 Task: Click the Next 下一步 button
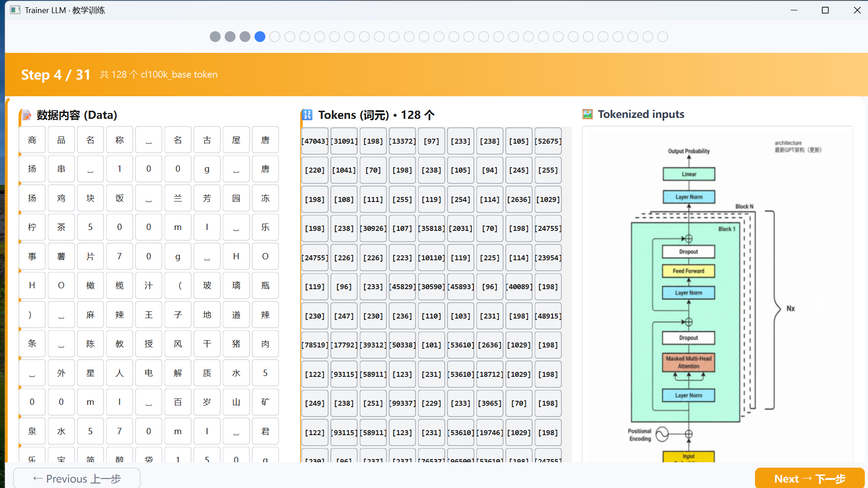point(810,479)
